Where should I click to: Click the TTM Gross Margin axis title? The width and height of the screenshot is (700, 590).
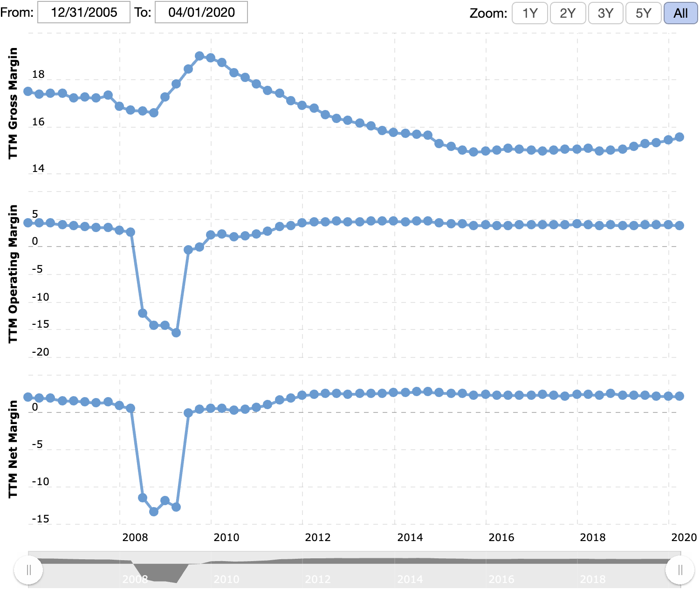(13, 103)
